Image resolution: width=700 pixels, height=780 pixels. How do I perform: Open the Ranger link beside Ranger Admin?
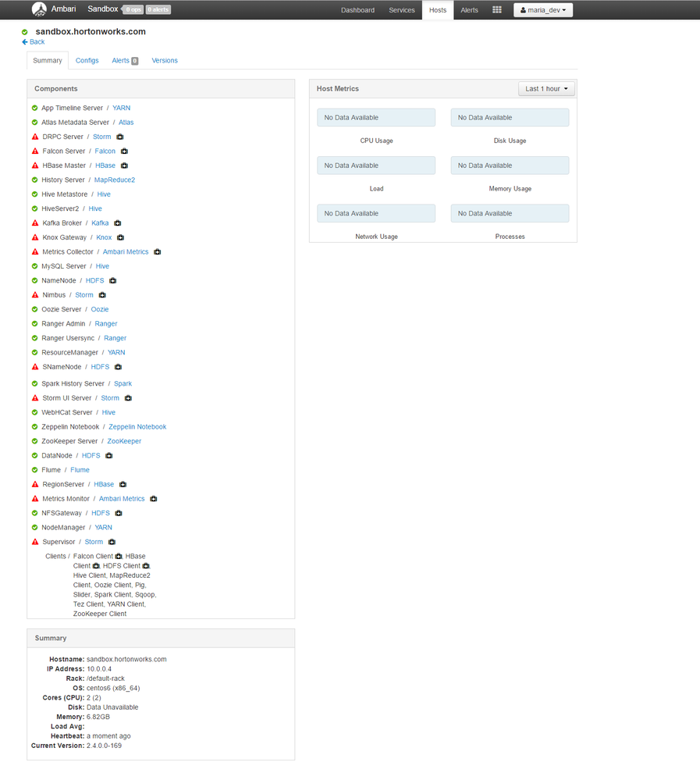tap(106, 324)
